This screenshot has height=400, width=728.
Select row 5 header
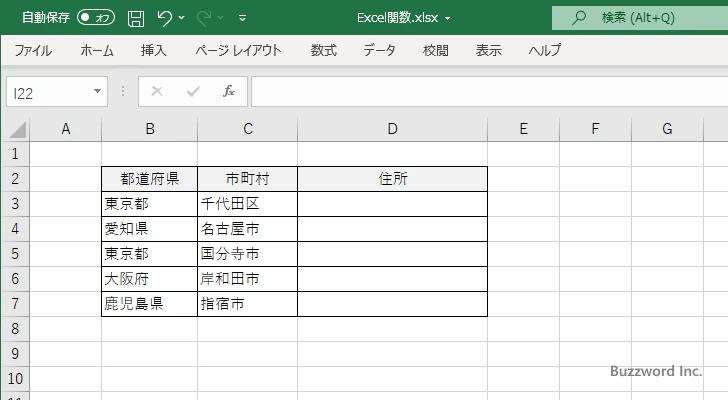click(15, 254)
